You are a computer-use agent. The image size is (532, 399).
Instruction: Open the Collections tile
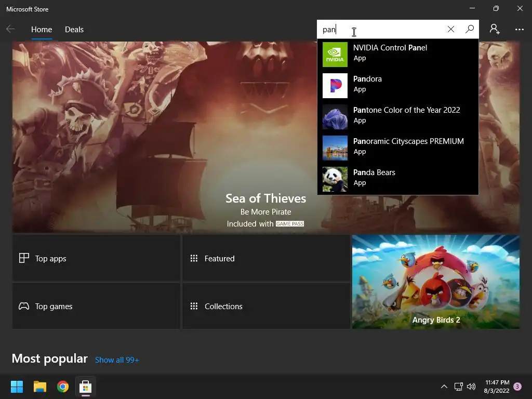(266, 307)
